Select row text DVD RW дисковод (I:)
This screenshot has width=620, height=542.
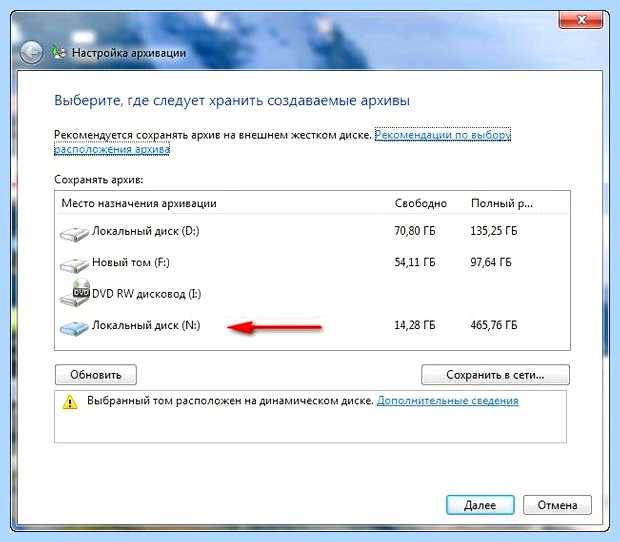[146, 294]
